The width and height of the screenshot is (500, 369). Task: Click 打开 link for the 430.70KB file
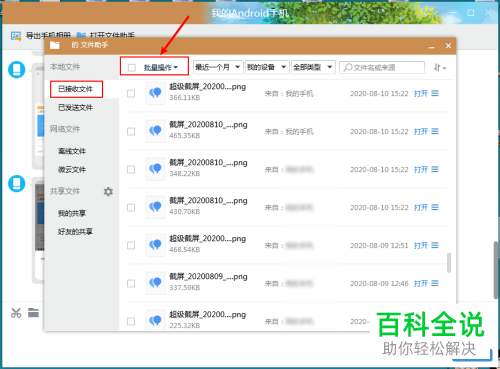tap(421, 208)
